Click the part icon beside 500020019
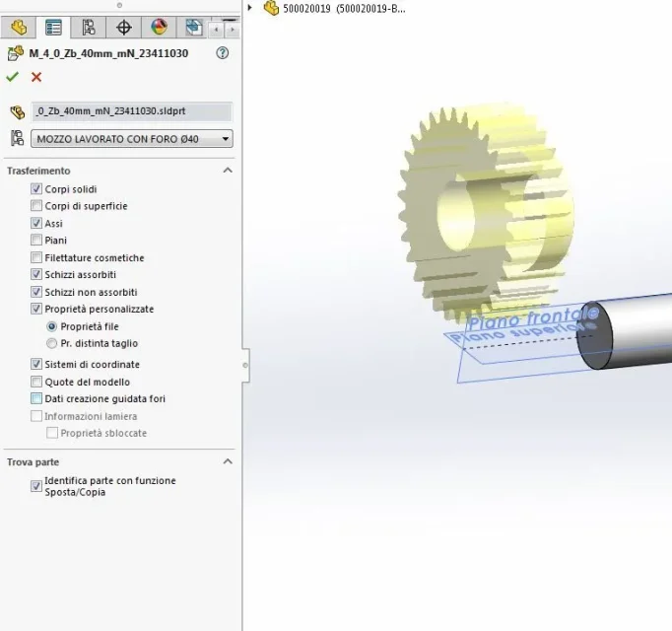Screen dimensions: 672x631 click(271, 8)
